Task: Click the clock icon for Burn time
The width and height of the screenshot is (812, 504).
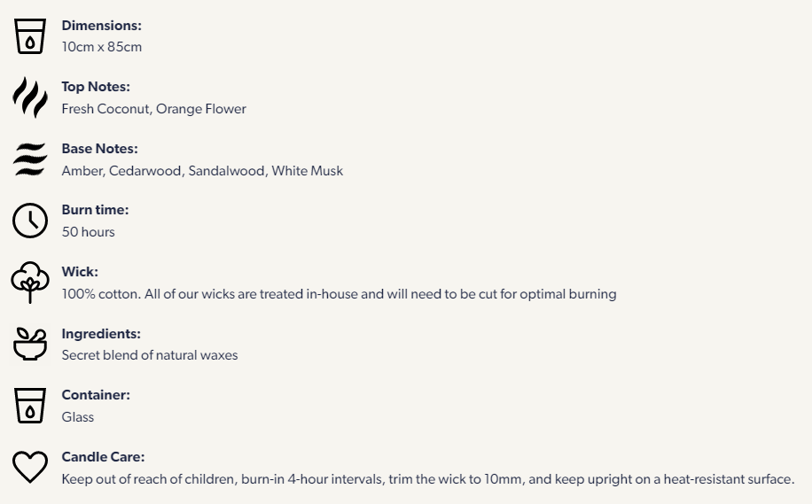Action: tap(30, 221)
